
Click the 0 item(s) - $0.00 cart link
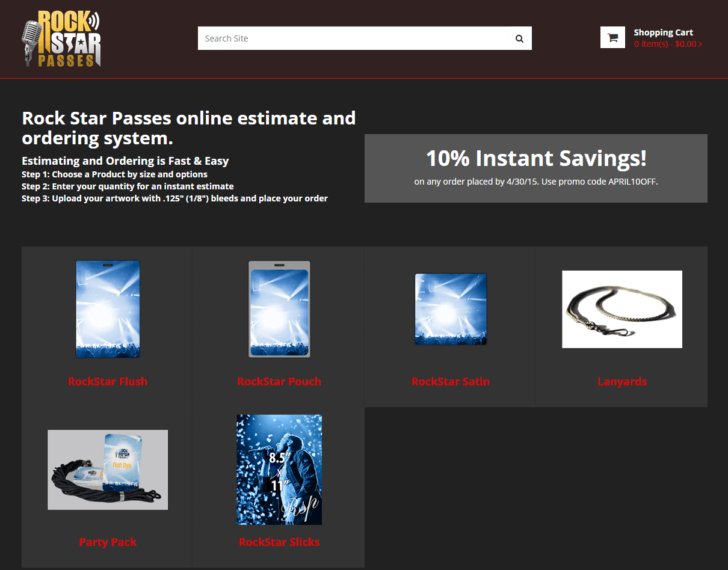[x=668, y=44]
